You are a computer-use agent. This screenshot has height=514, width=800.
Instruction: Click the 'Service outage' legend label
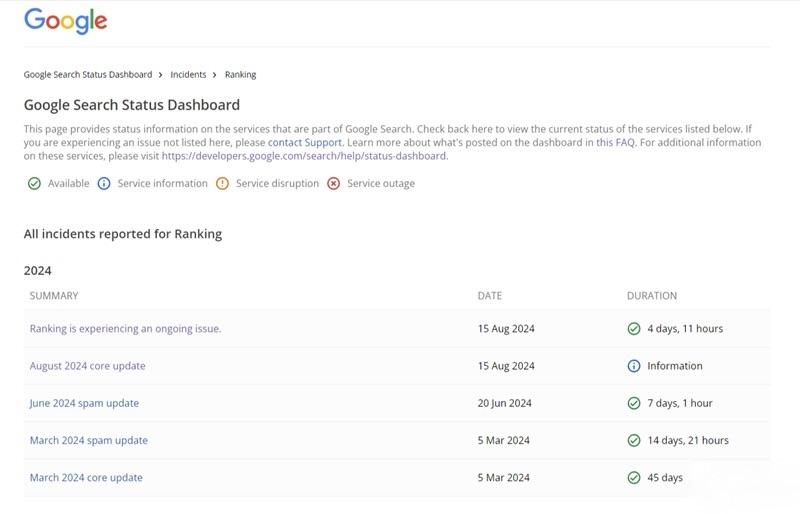click(381, 184)
